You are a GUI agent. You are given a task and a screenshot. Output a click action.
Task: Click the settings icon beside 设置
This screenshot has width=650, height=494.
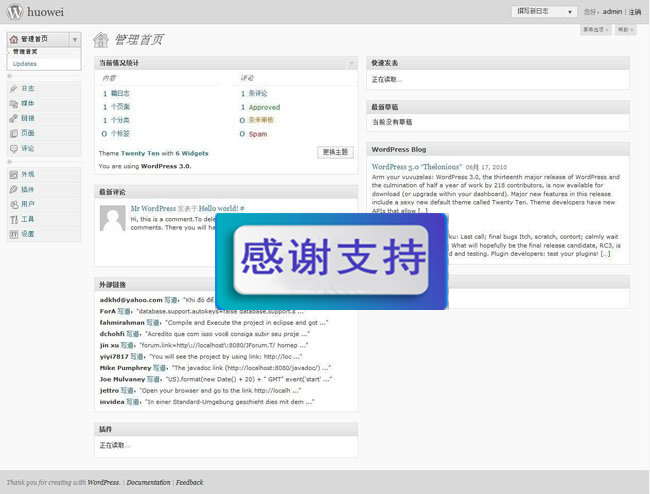click(14, 234)
